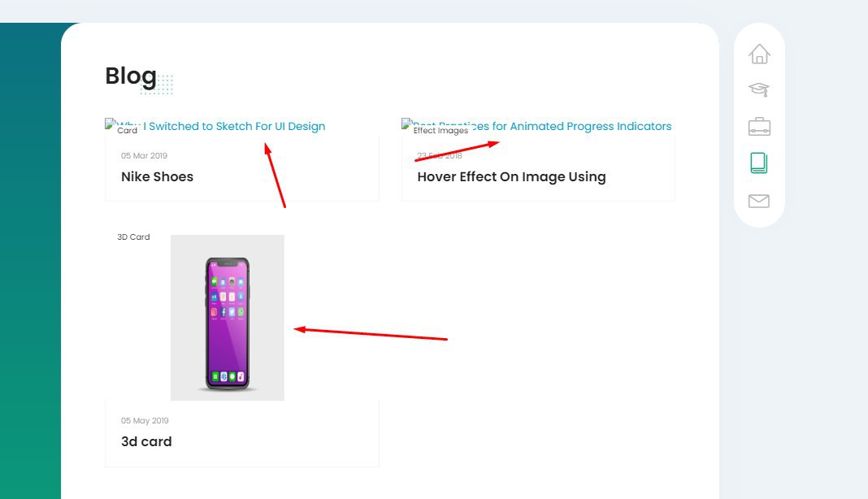Click the 'Blog' page heading
The image size is (868, 499).
[x=131, y=76]
